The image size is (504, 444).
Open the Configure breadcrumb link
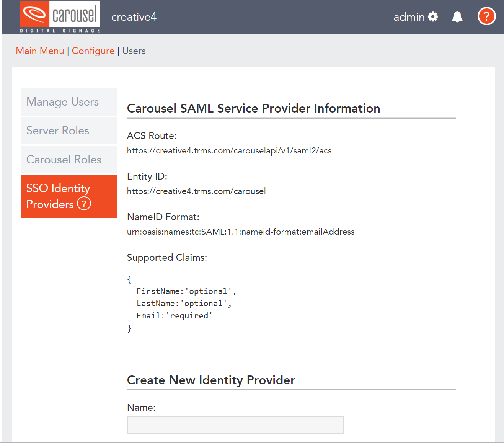click(93, 51)
